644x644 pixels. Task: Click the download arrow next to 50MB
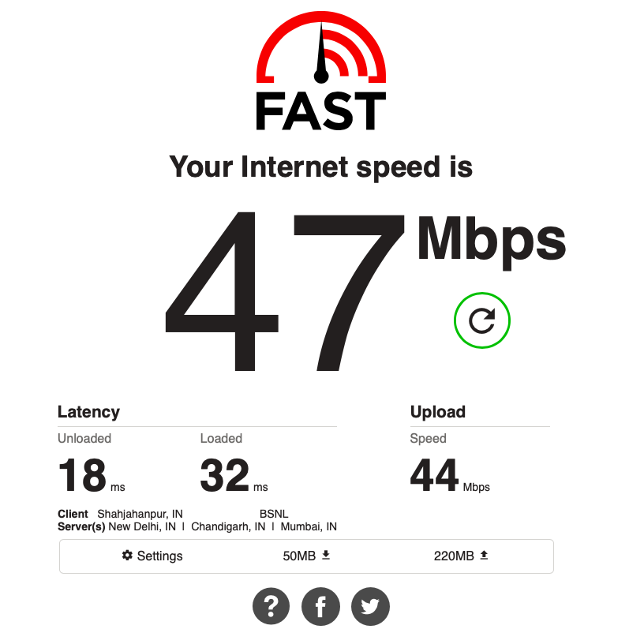pos(326,556)
